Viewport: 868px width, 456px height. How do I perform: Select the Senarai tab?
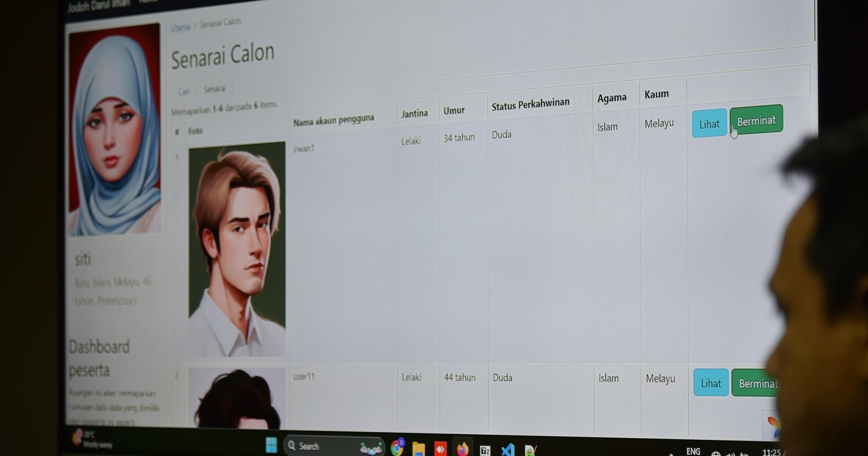(215, 89)
